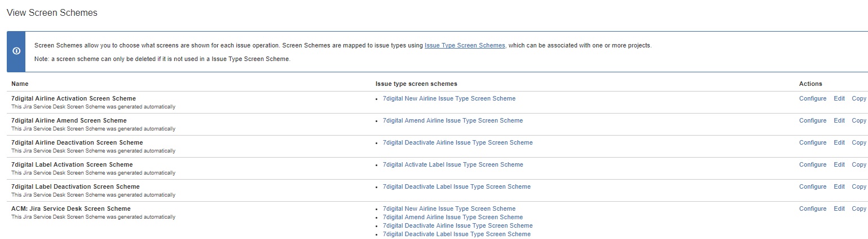The height and width of the screenshot is (239, 868).
Task: Select the 7digital Airline Deactivation Screen Scheme name
Action: tap(77, 142)
